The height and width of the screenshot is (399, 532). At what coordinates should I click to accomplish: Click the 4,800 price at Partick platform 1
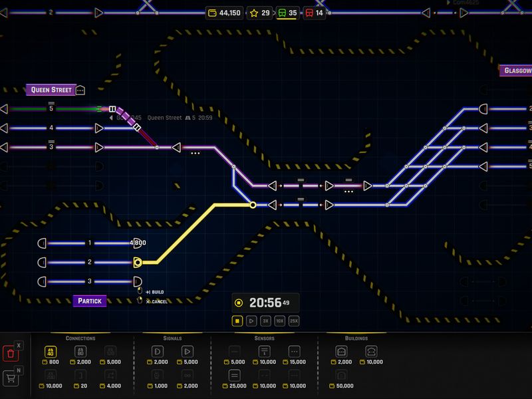point(138,243)
